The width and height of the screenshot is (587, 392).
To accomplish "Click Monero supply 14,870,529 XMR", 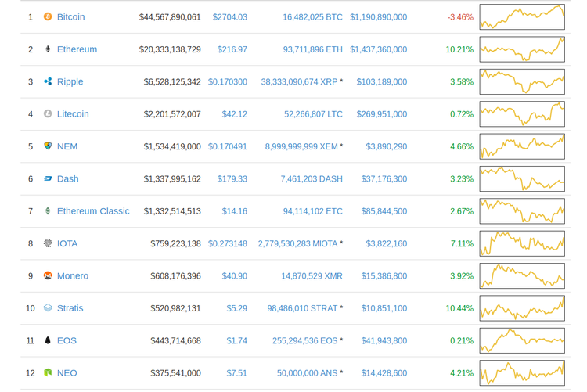I will coord(312,276).
